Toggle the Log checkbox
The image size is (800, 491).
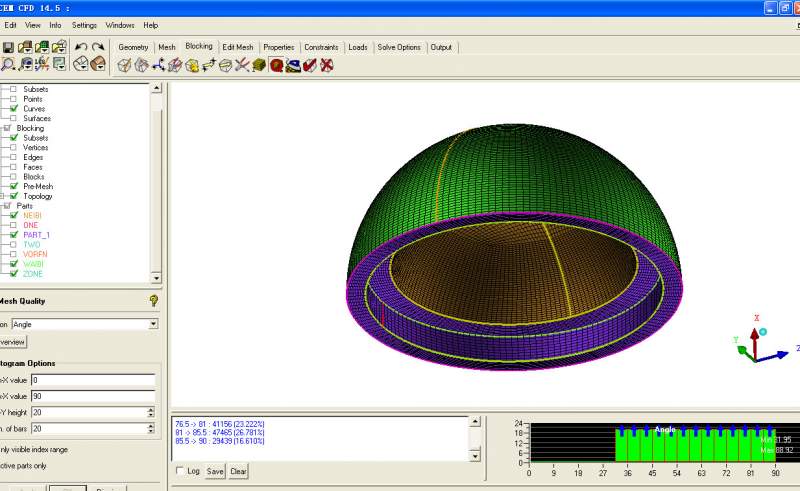coord(180,470)
